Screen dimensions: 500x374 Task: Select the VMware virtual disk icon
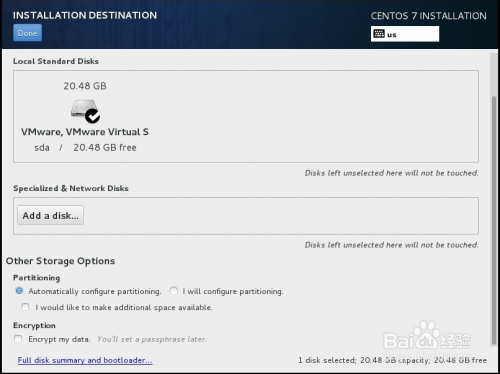click(85, 111)
